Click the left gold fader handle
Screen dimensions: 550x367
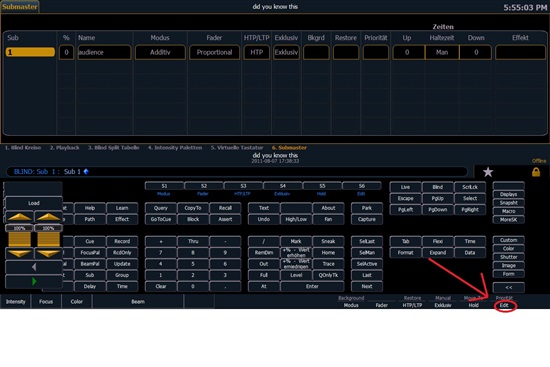click(20, 239)
